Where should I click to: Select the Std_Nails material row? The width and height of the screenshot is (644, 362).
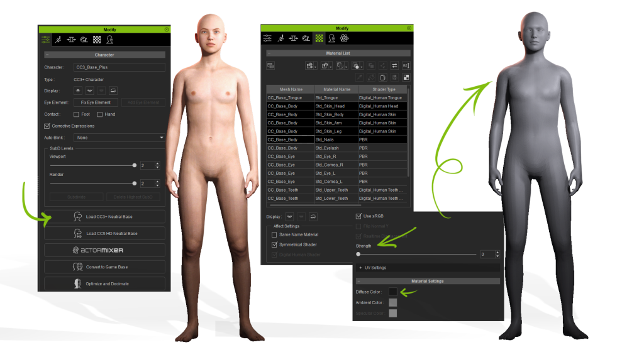tap(336, 140)
